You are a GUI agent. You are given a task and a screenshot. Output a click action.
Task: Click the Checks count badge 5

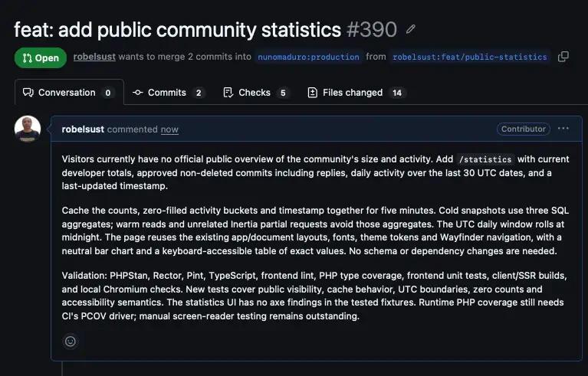point(283,93)
